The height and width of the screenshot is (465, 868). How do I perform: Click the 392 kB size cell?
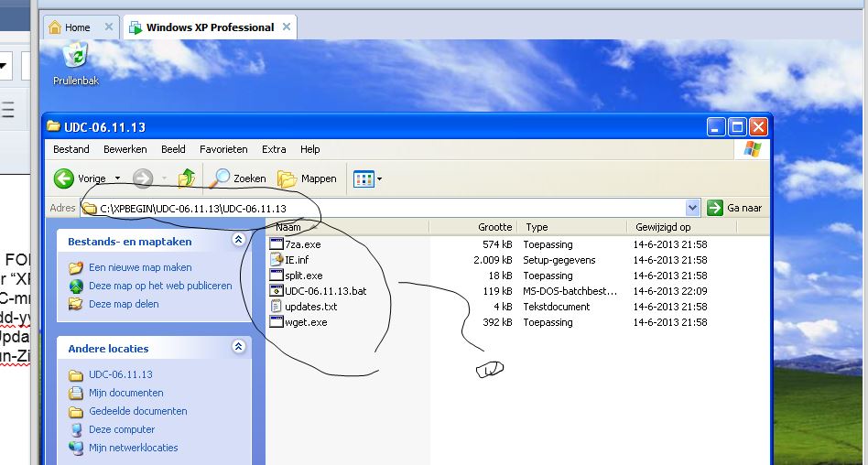click(x=496, y=321)
